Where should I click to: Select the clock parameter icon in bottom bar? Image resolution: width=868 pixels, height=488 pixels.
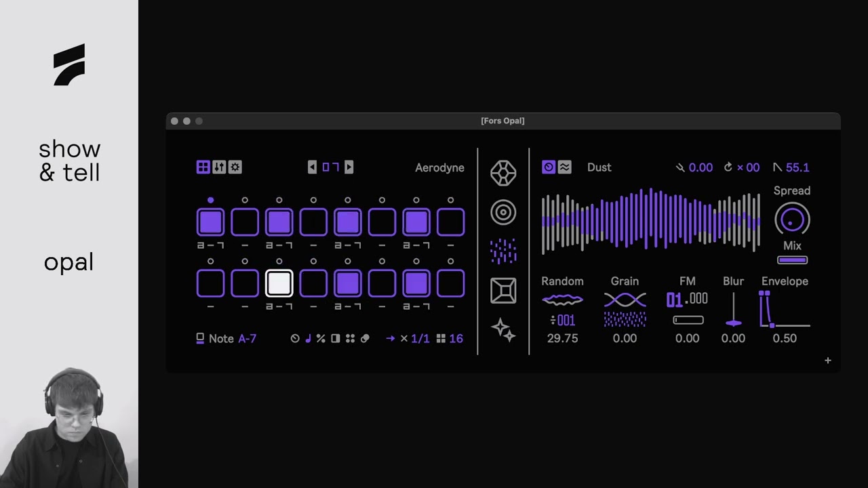295,338
